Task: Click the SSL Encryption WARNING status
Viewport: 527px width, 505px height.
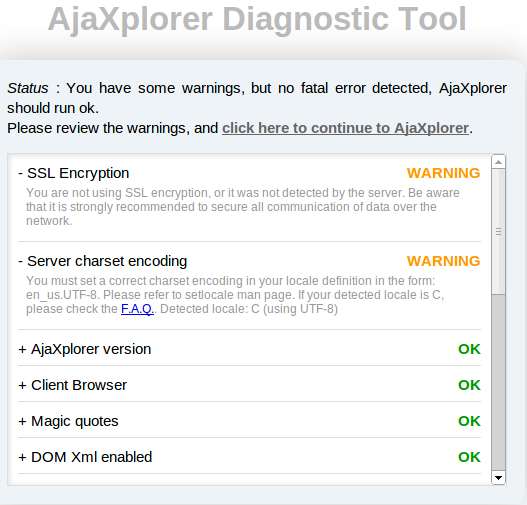Action: 443,173
